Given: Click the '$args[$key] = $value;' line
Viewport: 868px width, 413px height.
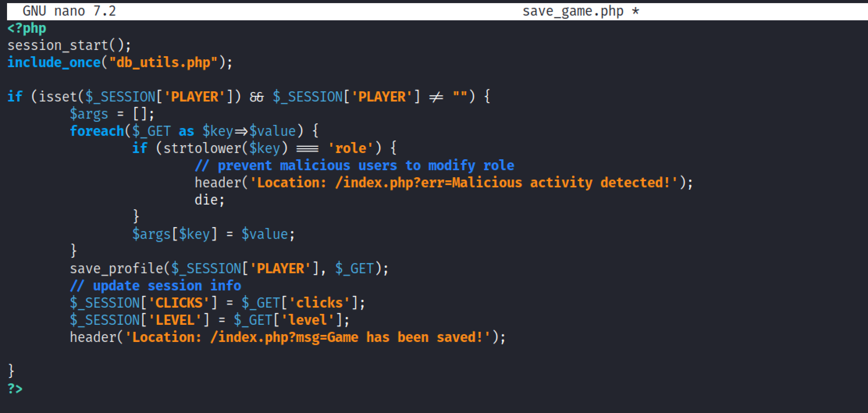Looking at the screenshot, I should click(214, 234).
